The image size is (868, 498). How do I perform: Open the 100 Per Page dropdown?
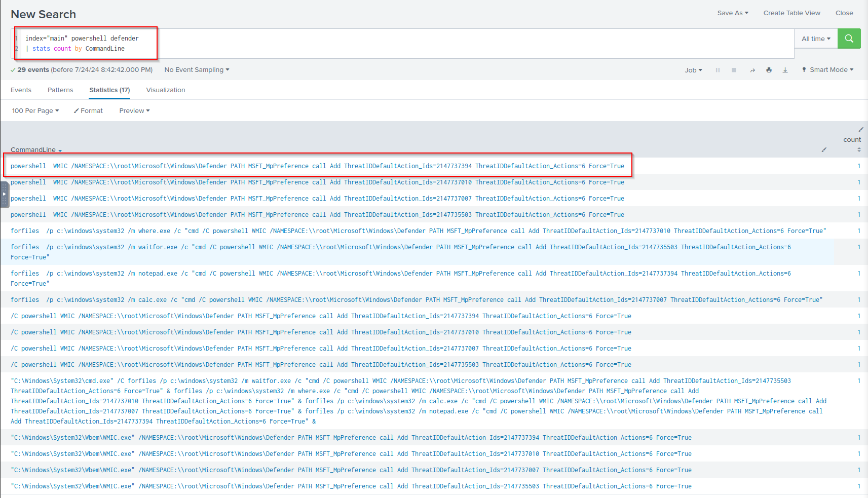point(35,110)
